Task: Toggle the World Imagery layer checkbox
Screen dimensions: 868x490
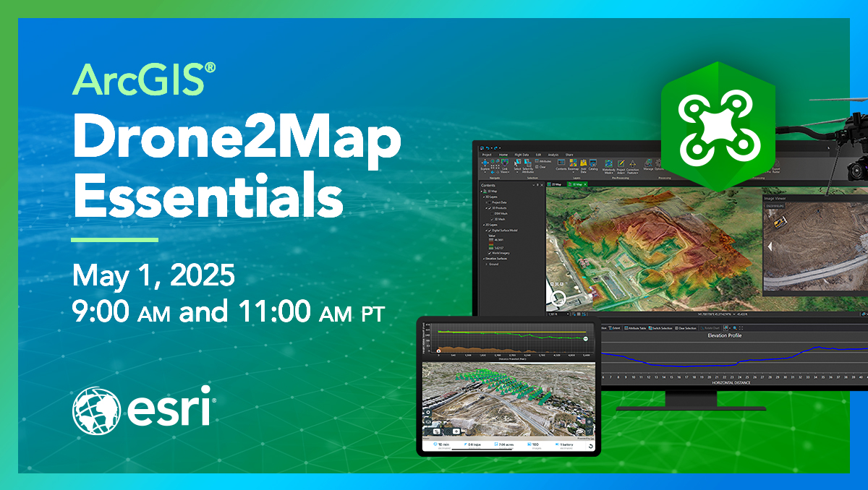Action: click(490, 253)
